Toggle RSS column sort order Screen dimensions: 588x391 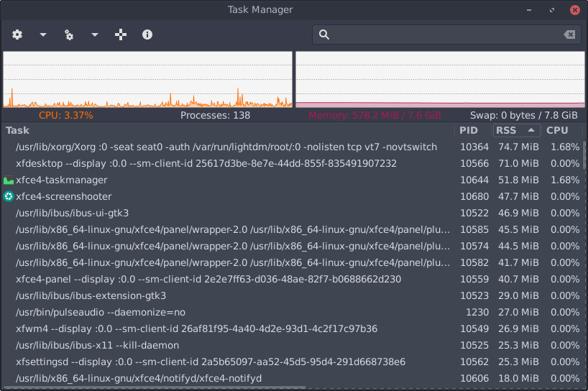click(515, 130)
